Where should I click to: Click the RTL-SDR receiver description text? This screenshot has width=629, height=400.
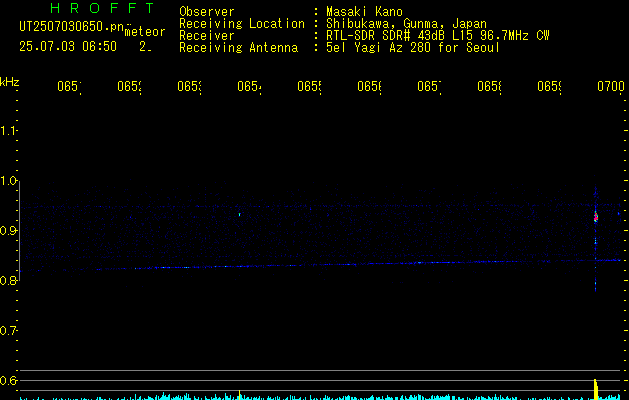(438, 36)
